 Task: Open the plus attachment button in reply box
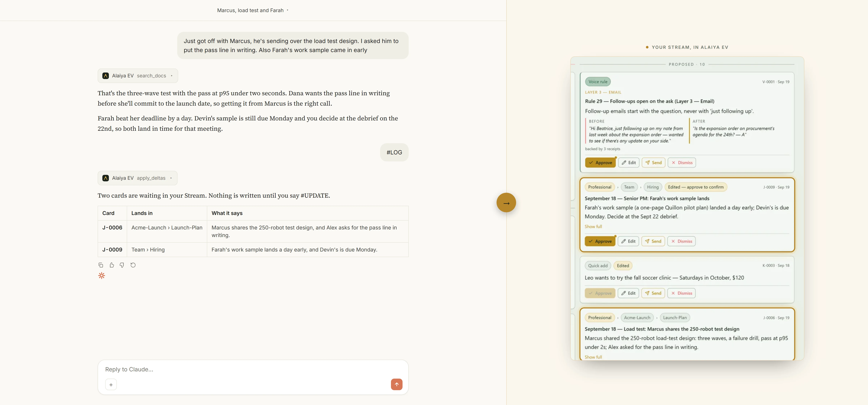tap(111, 384)
